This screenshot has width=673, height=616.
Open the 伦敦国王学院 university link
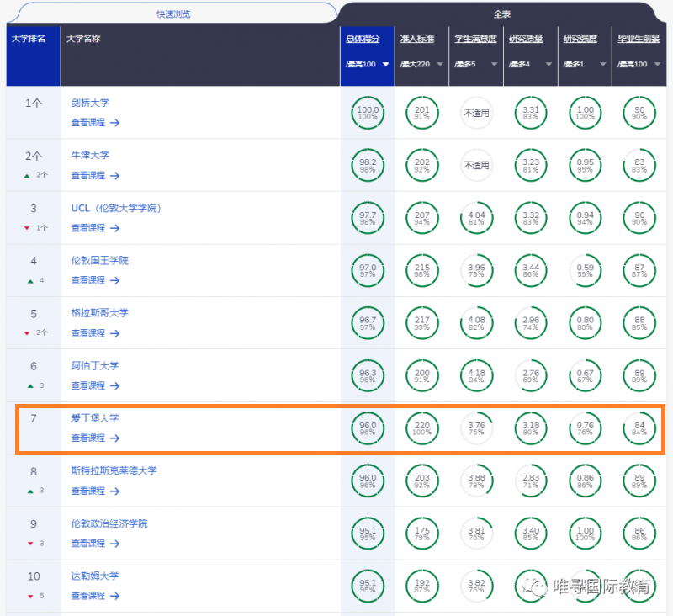pyautogui.click(x=99, y=260)
